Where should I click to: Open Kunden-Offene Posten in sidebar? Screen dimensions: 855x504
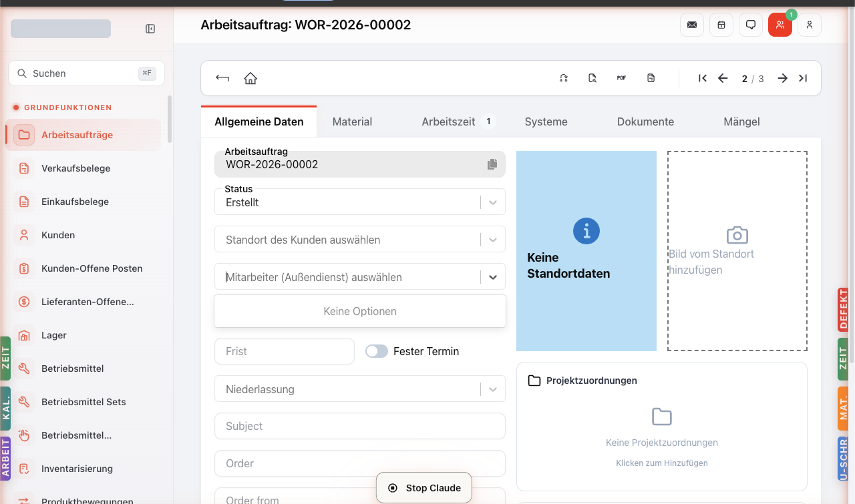[x=83, y=268]
